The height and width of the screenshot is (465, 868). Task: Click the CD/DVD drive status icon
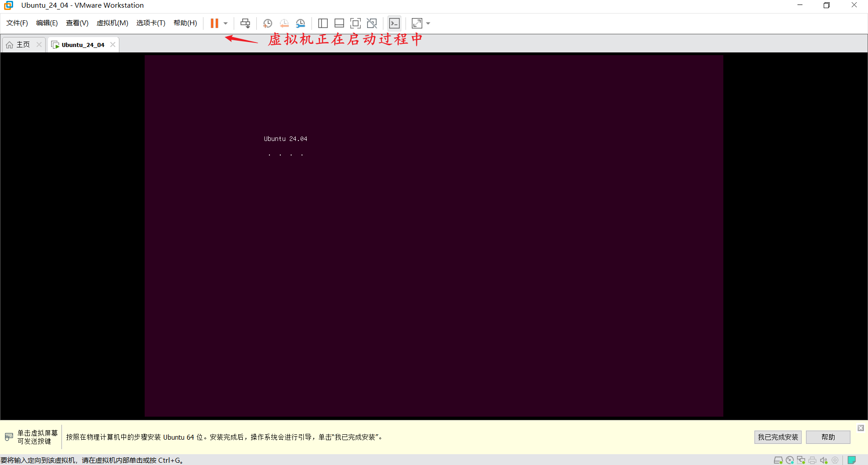pos(790,460)
